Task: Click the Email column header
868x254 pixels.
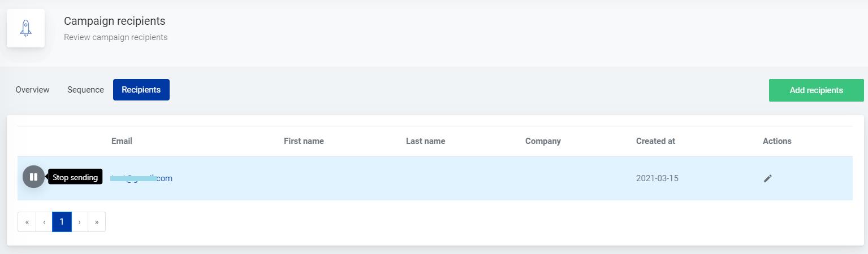Action: (122, 141)
